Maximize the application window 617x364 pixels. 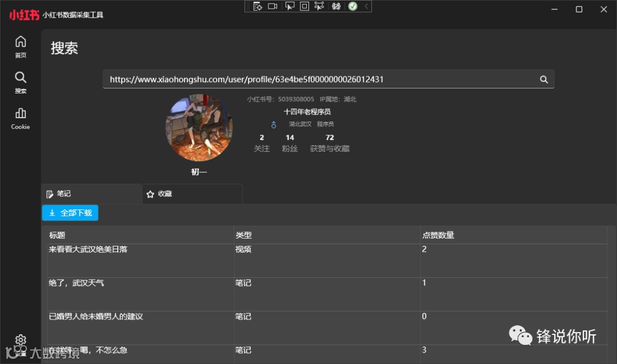coord(579,9)
